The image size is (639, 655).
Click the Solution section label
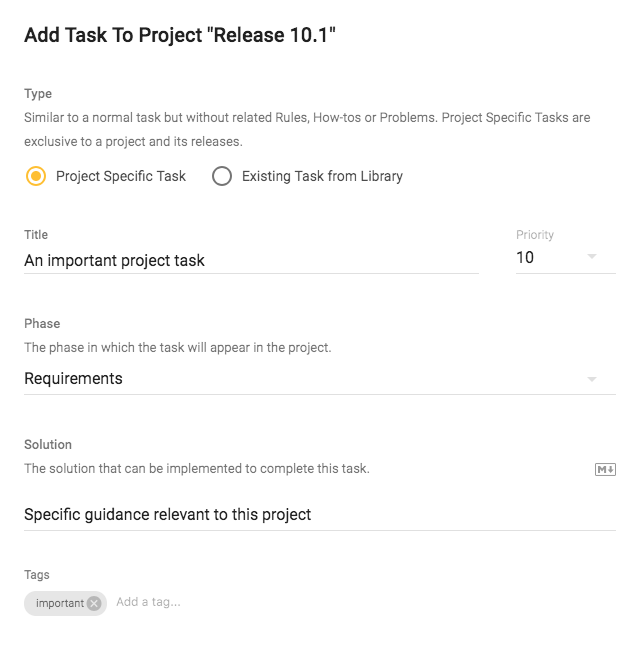pyautogui.click(x=48, y=445)
